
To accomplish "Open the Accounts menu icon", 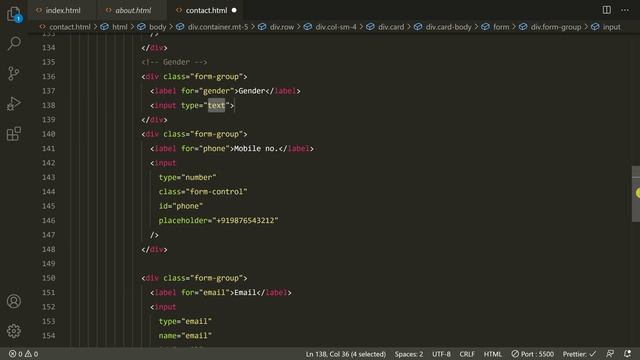I will (14, 301).
